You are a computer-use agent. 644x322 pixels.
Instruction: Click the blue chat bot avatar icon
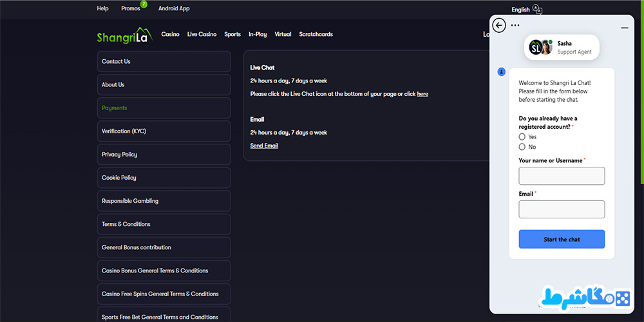502,72
